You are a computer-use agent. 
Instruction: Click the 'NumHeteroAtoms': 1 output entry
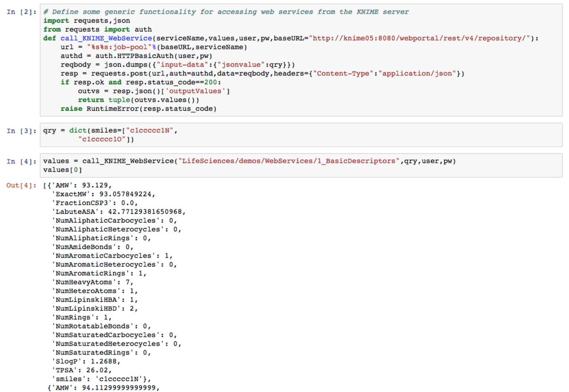[x=95, y=291]
